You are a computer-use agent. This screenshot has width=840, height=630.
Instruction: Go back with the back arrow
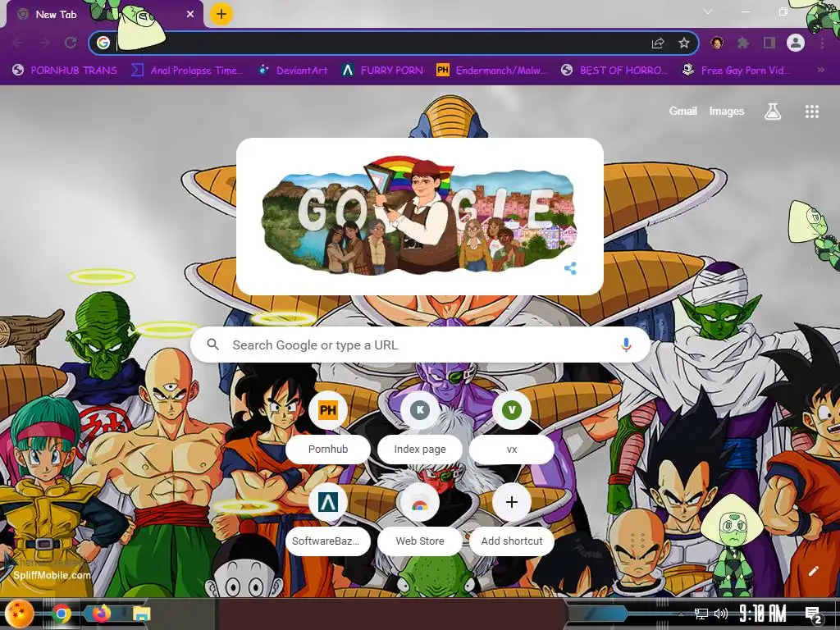(x=18, y=43)
